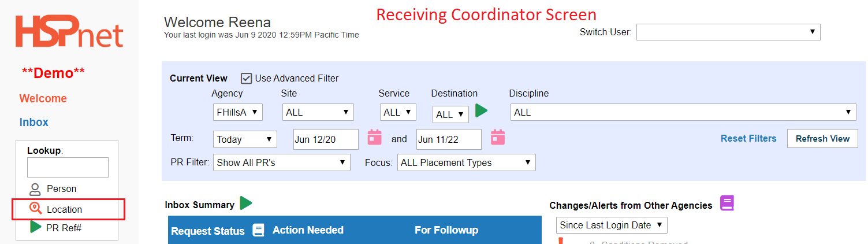The height and width of the screenshot is (244, 868).
Task: Open the Switch User dropdown
Action: [728, 32]
